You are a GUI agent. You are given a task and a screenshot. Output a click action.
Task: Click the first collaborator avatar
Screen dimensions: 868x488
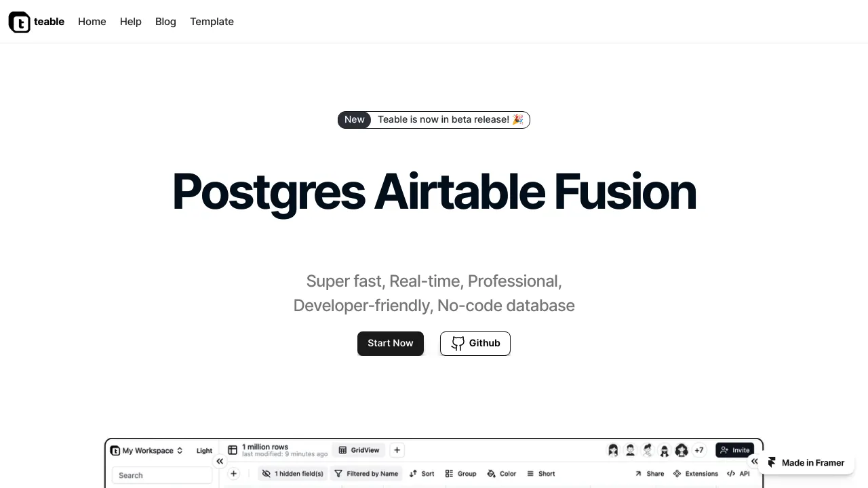(x=613, y=450)
